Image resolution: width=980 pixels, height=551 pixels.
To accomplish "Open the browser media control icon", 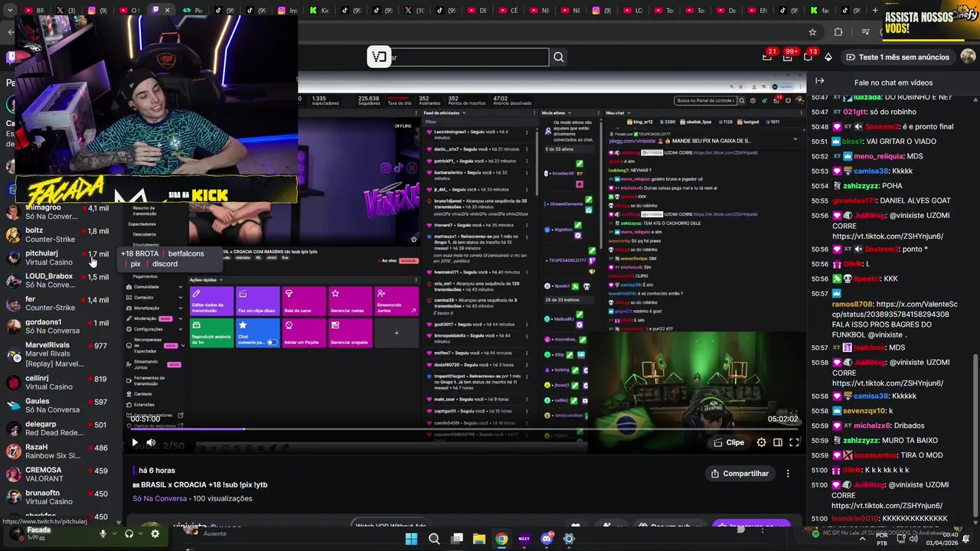I will pos(865,32).
